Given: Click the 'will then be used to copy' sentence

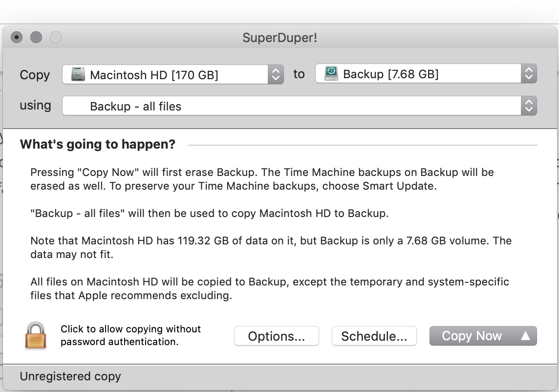Looking at the screenshot, I should point(210,213).
